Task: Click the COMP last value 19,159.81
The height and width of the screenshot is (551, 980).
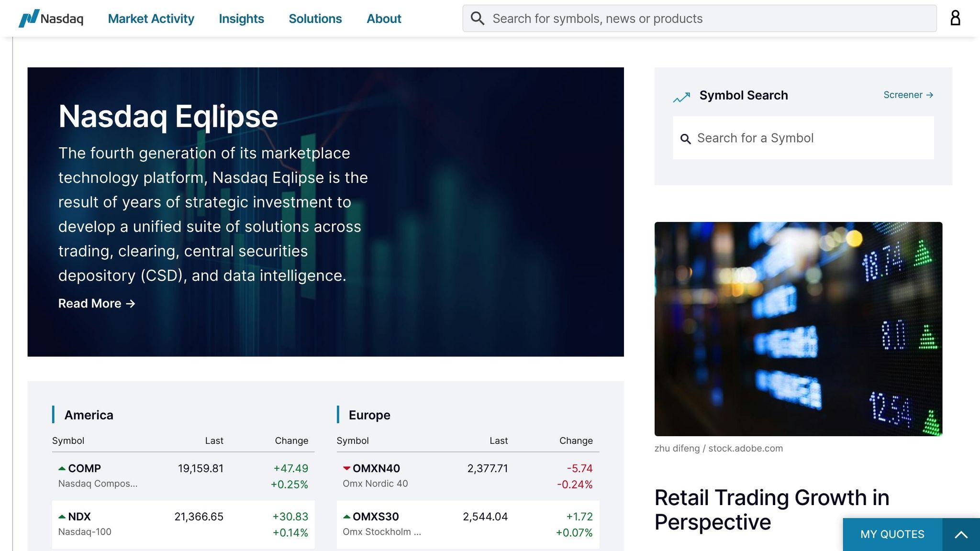Action: (x=200, y=468)
